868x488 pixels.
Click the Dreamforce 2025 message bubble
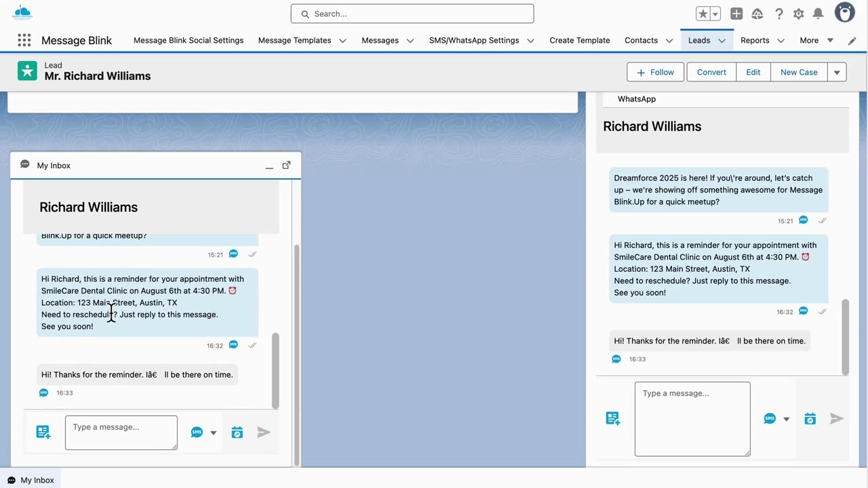[718, 190]
